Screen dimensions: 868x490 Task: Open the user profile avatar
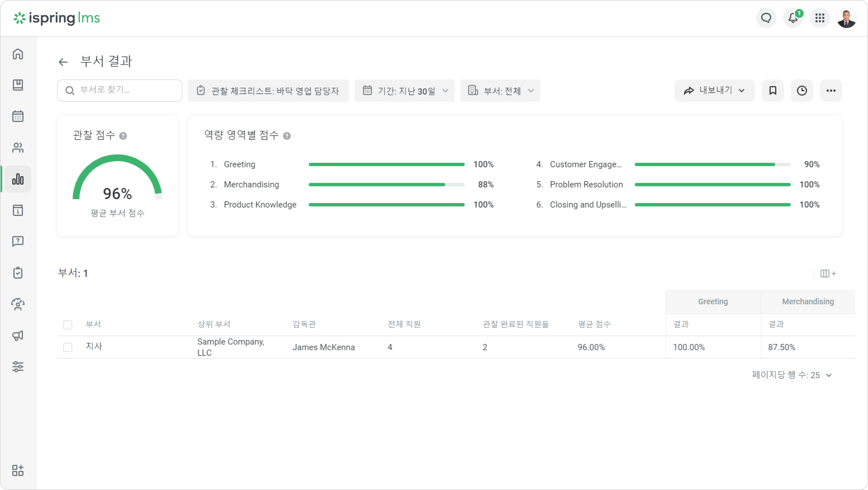click(x=847, y=18)
